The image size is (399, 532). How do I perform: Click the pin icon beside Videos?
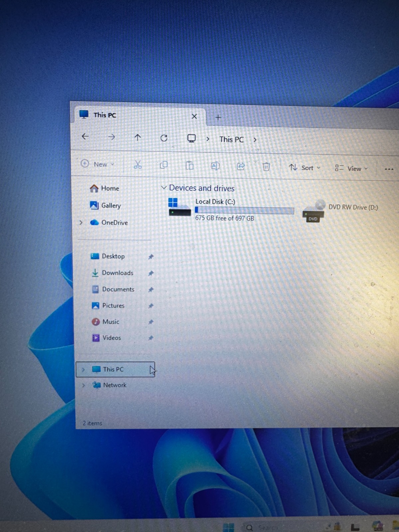(151, 338)
